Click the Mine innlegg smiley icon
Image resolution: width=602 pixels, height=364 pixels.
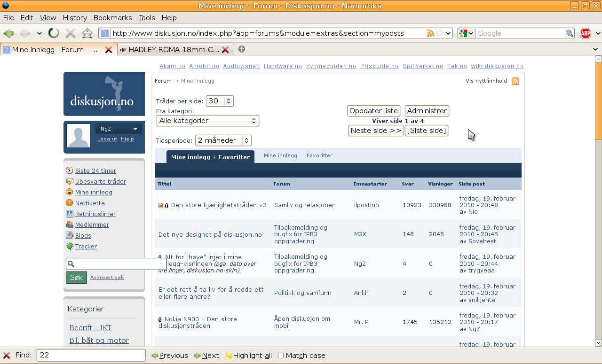point(70,192)
